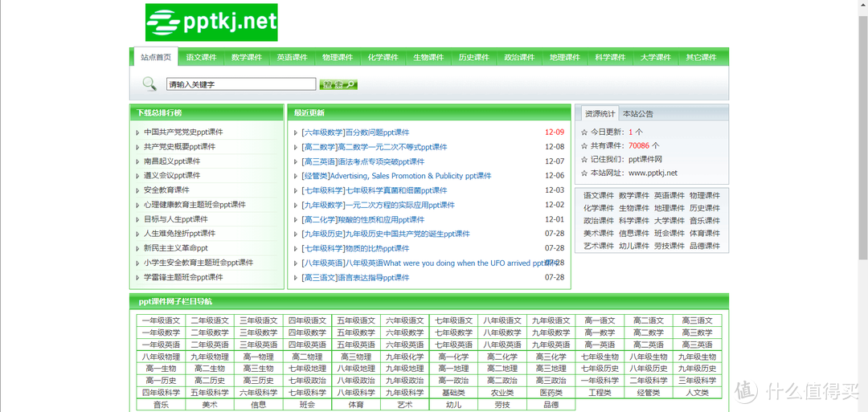The height and width of the screenshot is (412, 868).
Task: Open 高二数学一元二次不等式ppt课件 link
Action: pyautogui.click(x=392, y=147)
